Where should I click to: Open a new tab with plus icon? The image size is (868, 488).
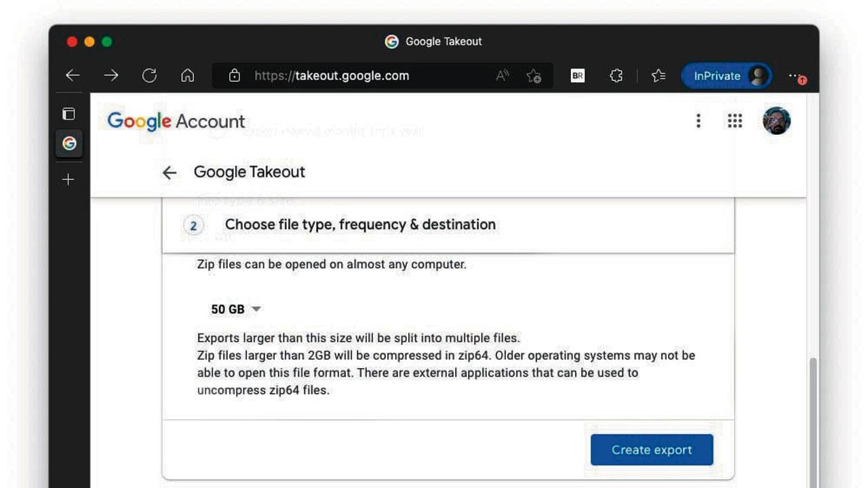pyautogui.click(x=68, y=180)
